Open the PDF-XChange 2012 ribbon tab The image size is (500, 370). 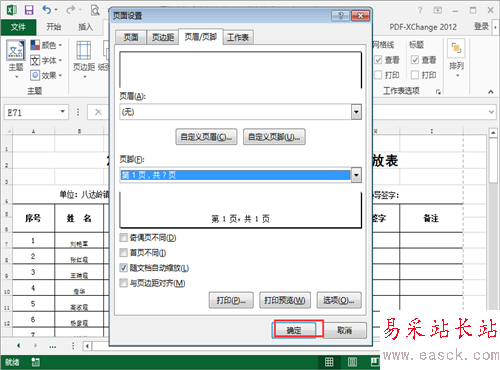click(423, 27)
